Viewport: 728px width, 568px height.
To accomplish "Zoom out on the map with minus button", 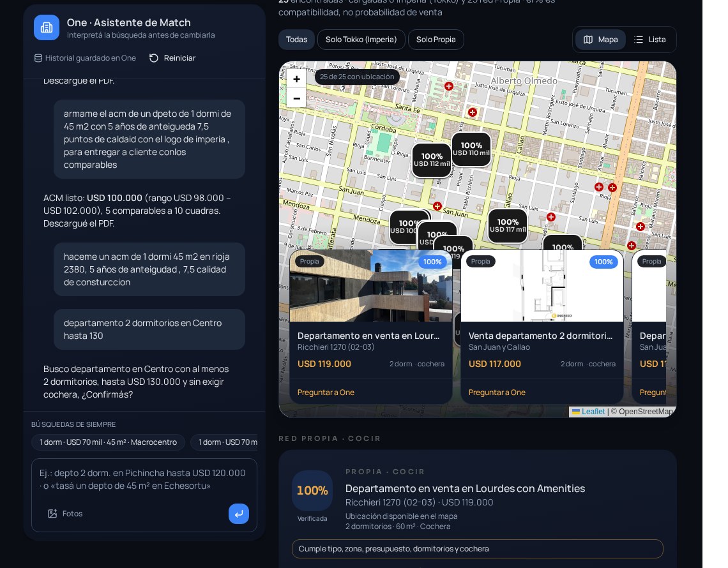I will point(296,98).
